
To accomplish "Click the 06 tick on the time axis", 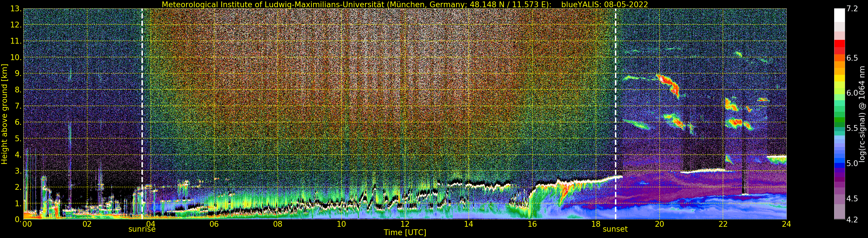I will [x=214, y=224].
